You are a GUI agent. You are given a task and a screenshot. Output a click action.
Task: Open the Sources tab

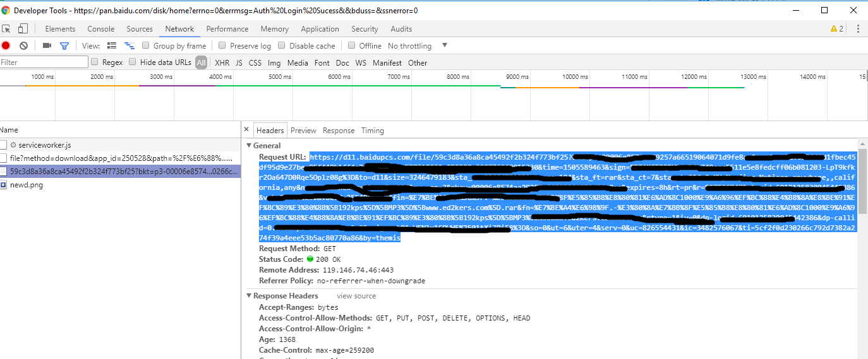(140, 29)
